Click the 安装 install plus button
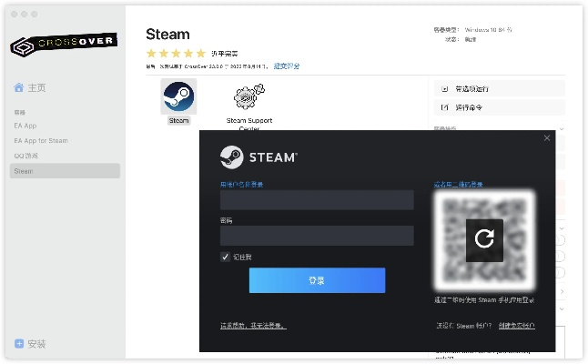The height and width of the screenshot is (364, 588). 19,343
